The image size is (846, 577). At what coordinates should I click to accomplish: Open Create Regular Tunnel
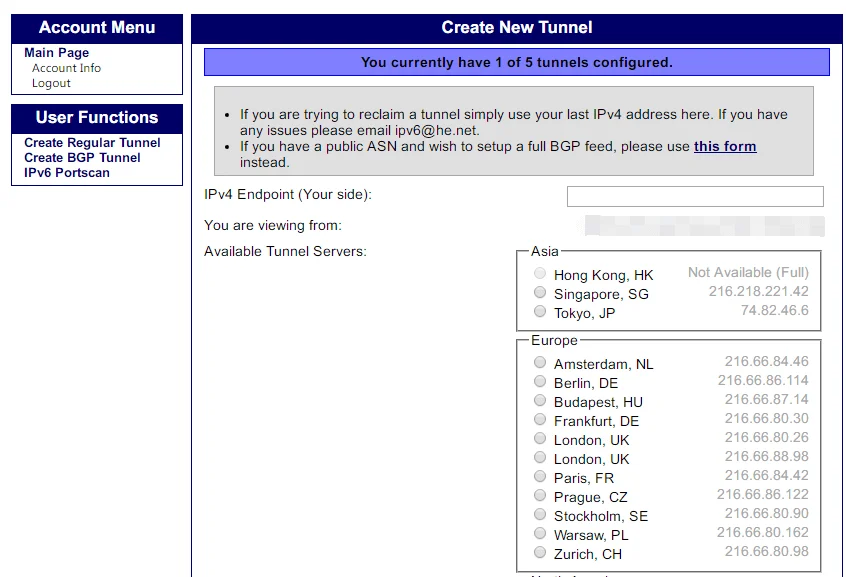(92, 143)
